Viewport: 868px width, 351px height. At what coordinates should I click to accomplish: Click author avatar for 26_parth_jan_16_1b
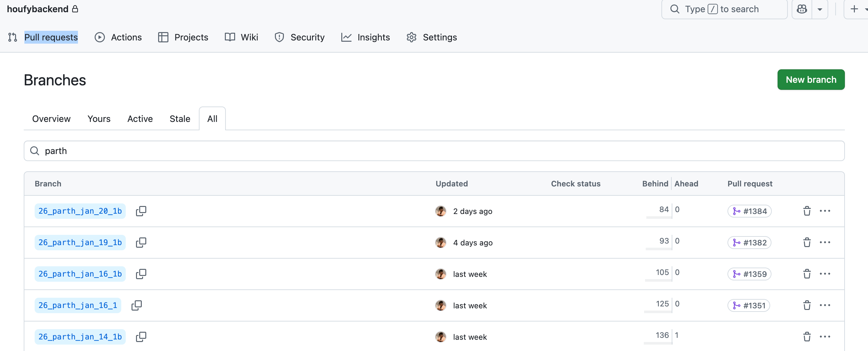pos(440,274)
